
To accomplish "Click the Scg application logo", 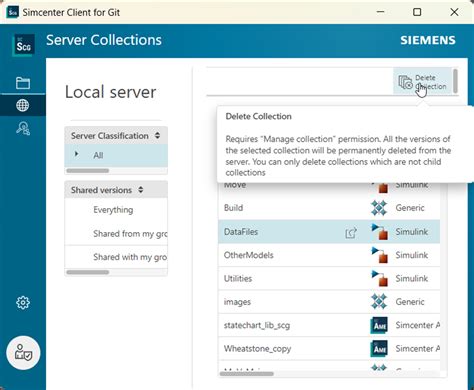I will point(23,45).
